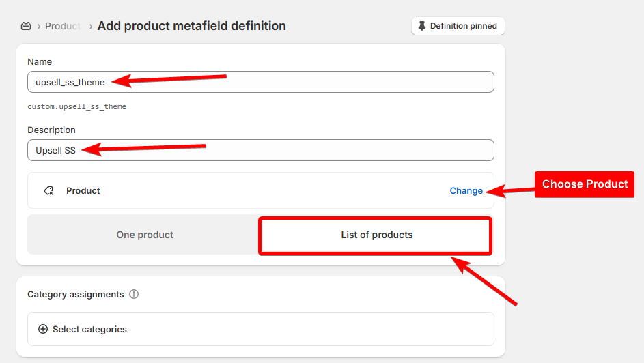Click the Change link for type
The height and width of the screenshot is (363, 644).
(x=466, y=191)
